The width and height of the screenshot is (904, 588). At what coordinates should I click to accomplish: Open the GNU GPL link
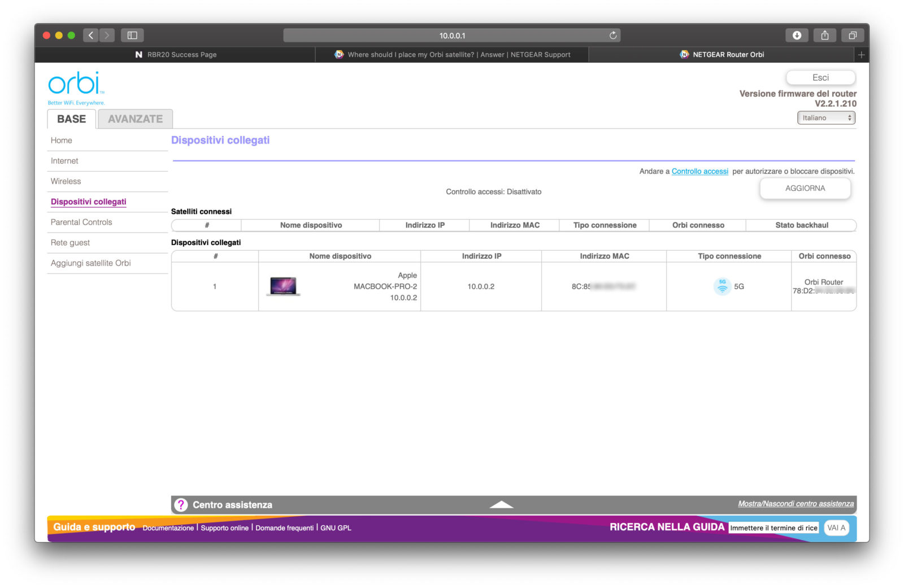tap(336, 528)
